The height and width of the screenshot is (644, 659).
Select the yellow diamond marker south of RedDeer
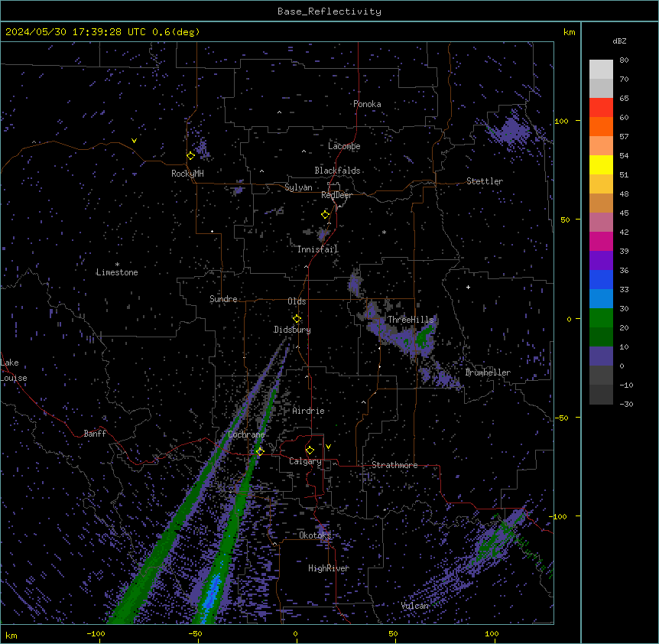[326, 215]
